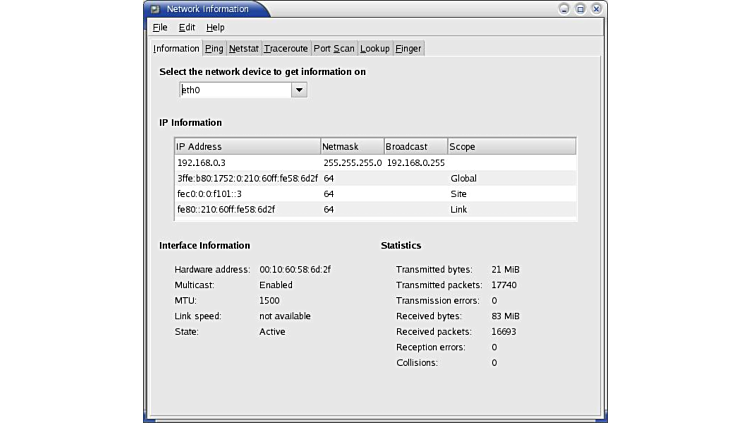Click the Broadcast column header

[415, 146]
